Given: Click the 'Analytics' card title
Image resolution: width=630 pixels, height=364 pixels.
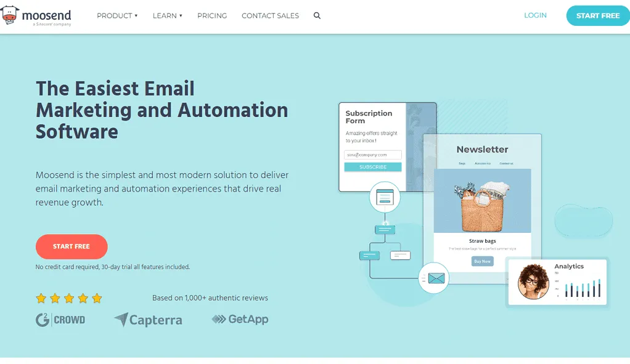Looking at the screenshot, I should (569, 266).
